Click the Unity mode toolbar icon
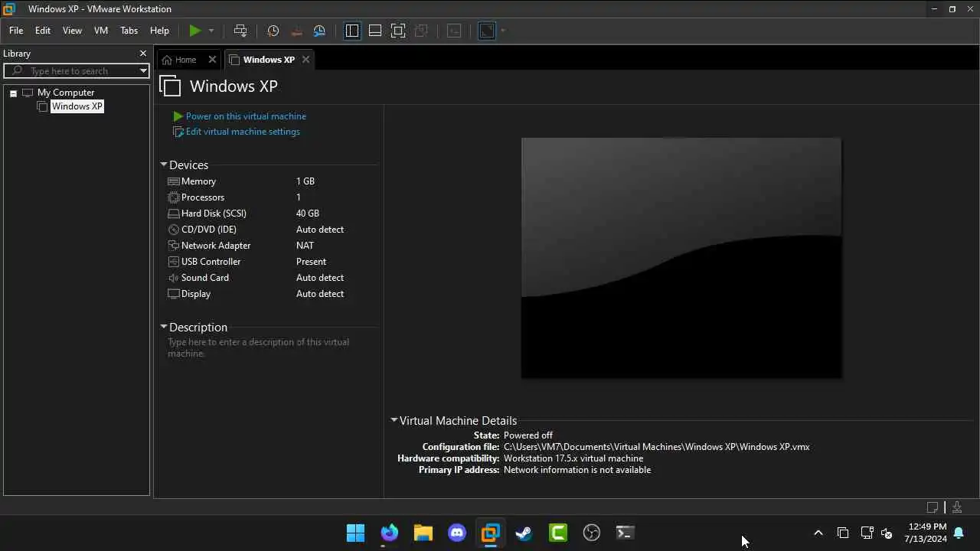 click(421, 31)
